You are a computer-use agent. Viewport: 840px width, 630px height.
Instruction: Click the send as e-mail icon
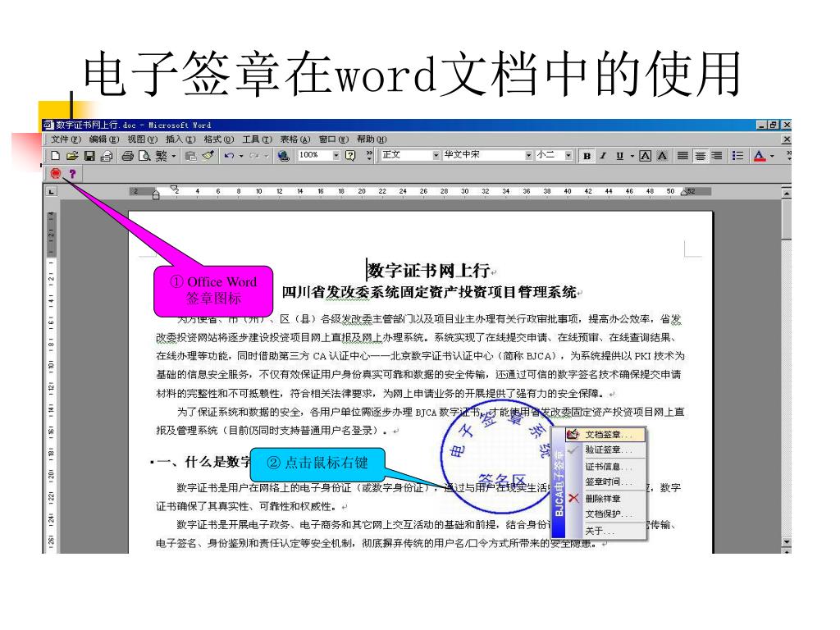(x=107, y=156)
